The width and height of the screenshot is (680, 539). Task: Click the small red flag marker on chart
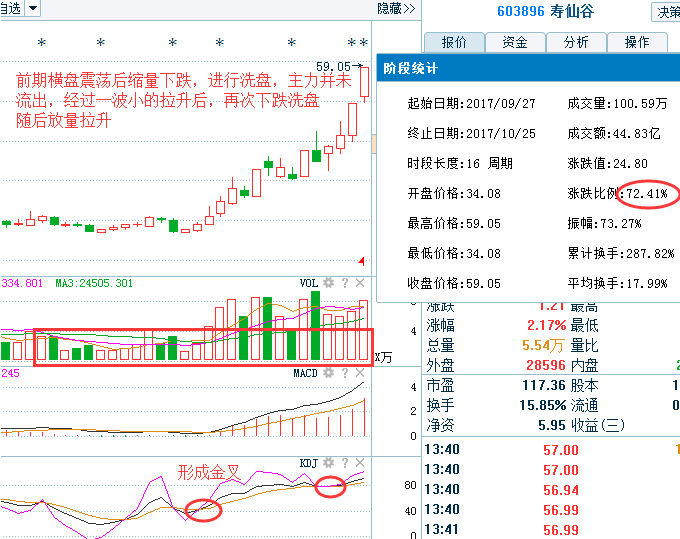pyautogui.click(x=361, y=261)
